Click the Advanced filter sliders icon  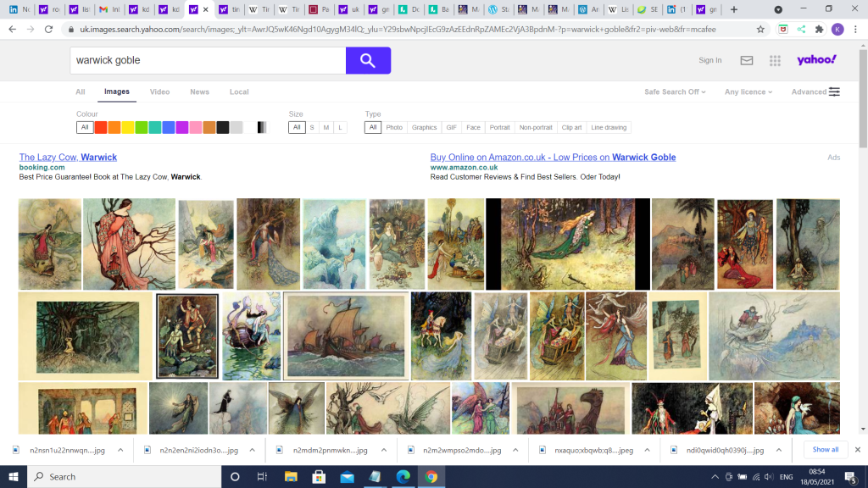pyautogui.click(x=835, y=91)
